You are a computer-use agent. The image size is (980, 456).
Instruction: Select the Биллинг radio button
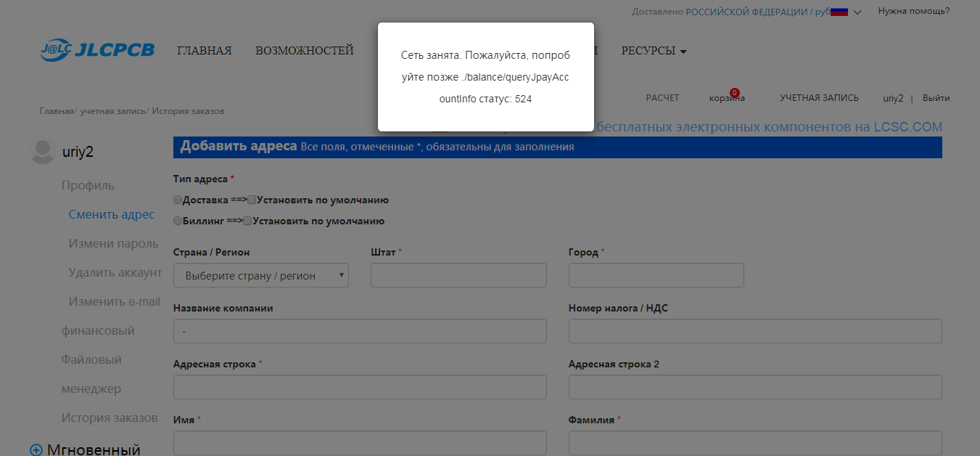tap(178, 221)
